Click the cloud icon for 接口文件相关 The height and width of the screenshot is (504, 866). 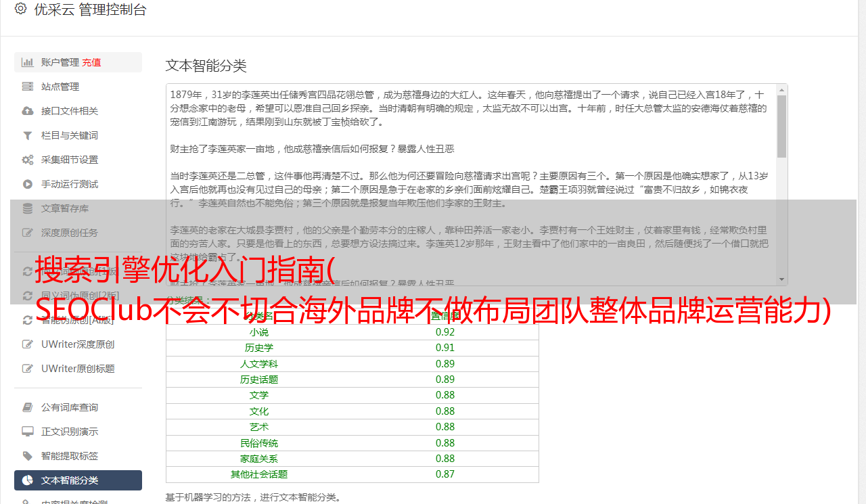tap(28, 111)
